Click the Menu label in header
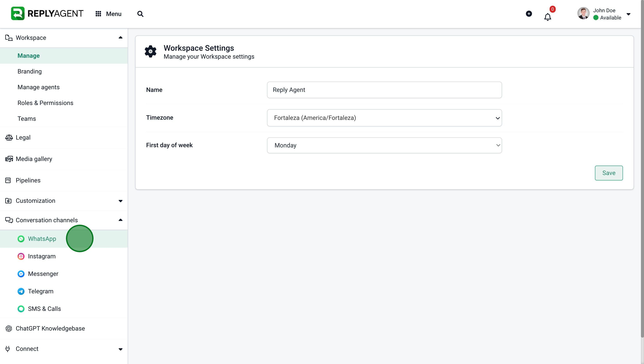644x364 pixels. [x=114, y=14]
